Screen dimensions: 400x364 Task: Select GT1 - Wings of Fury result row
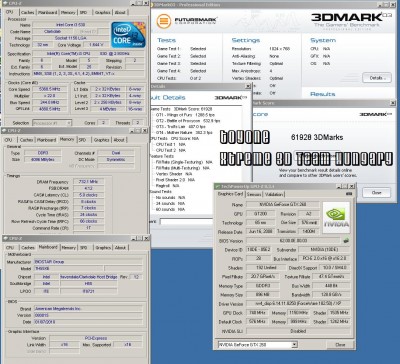(185, 115)
